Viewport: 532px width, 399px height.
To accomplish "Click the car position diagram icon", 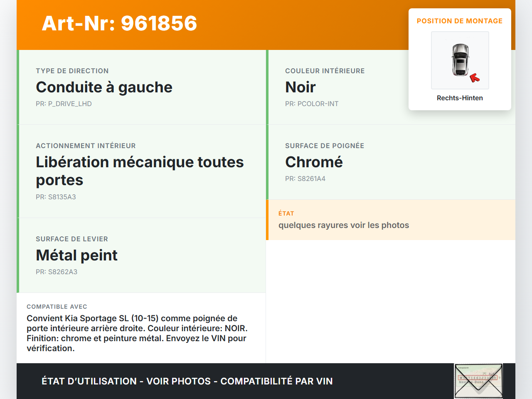I will tap(460, 60).
